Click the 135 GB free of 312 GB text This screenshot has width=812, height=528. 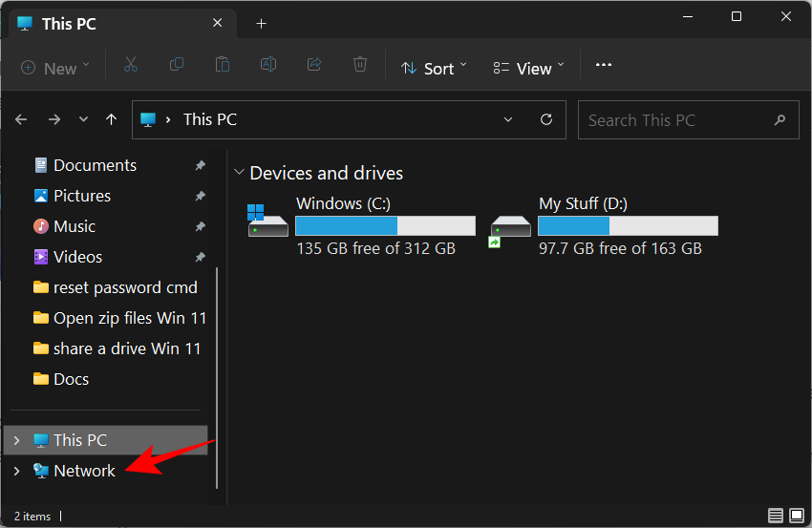coord(376,249)
